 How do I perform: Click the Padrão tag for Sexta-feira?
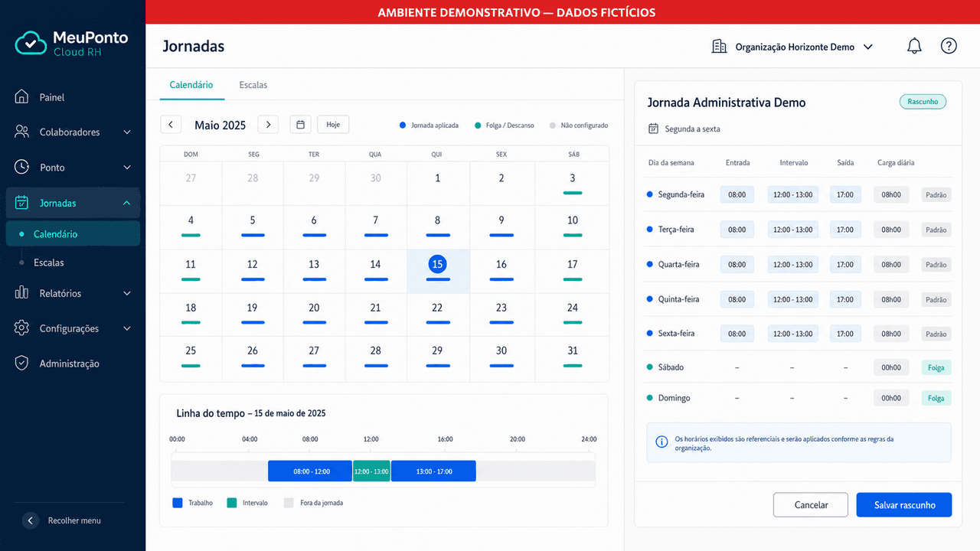pos(936,334)
